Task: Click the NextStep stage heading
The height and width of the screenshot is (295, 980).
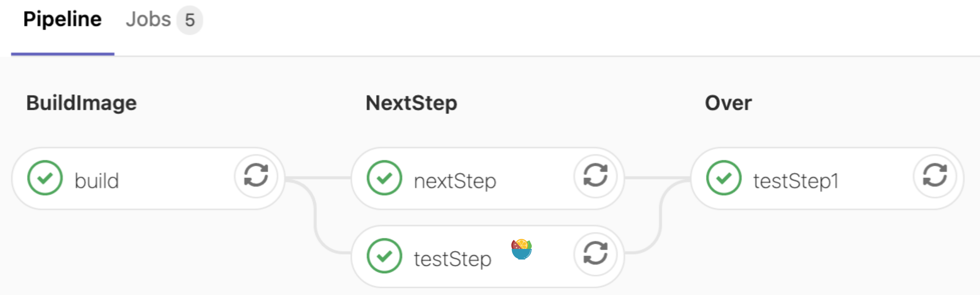Action: [411, 103]
